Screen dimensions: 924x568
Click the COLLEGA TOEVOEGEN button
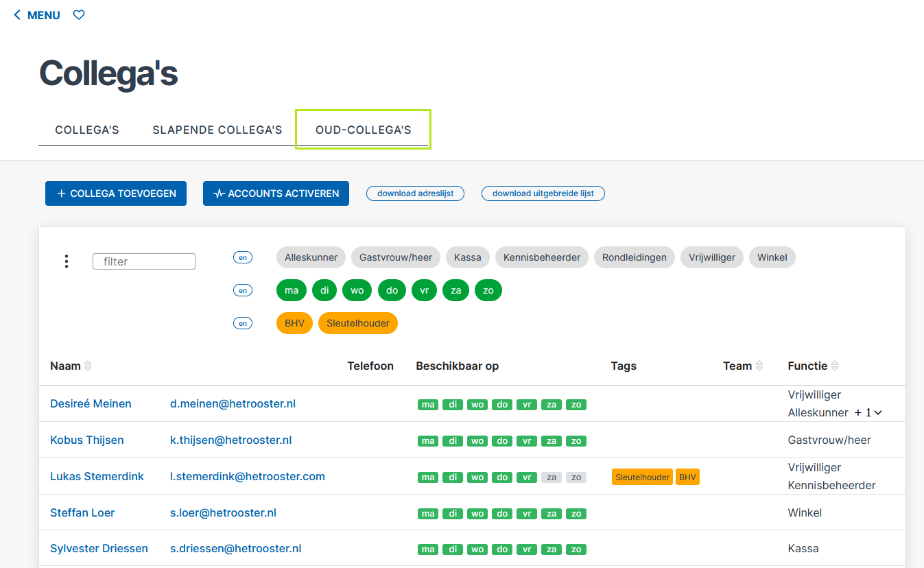[116, 193]
